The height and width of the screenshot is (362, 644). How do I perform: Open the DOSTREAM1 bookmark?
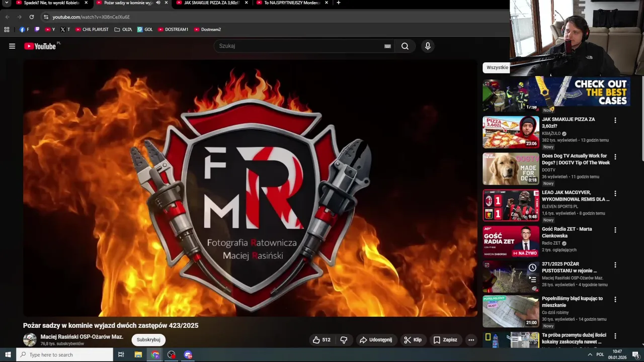[173, 29]
